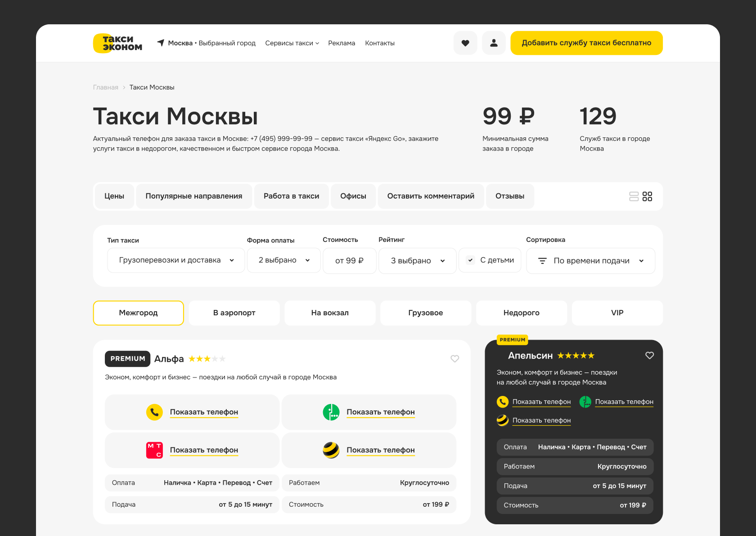756x536 pixels.
Task: Expand the Сервисы такси menu
Action: [x=292, y=43]
